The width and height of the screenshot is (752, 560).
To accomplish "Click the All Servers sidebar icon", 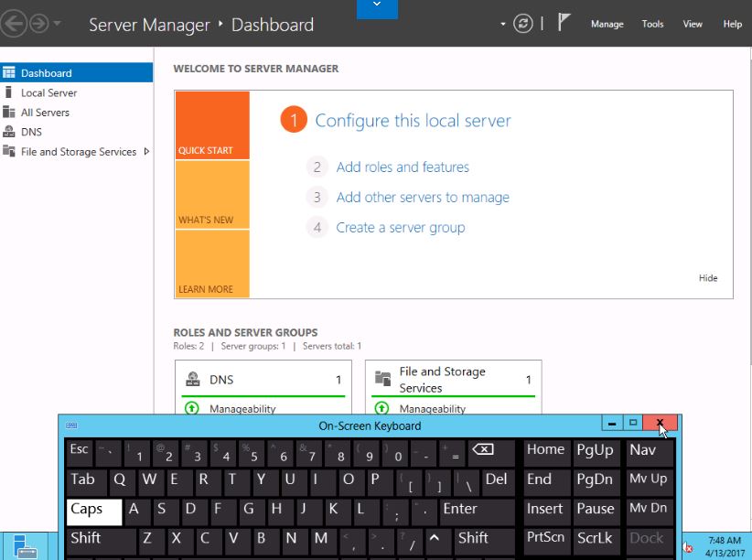I will pos(9,113).
